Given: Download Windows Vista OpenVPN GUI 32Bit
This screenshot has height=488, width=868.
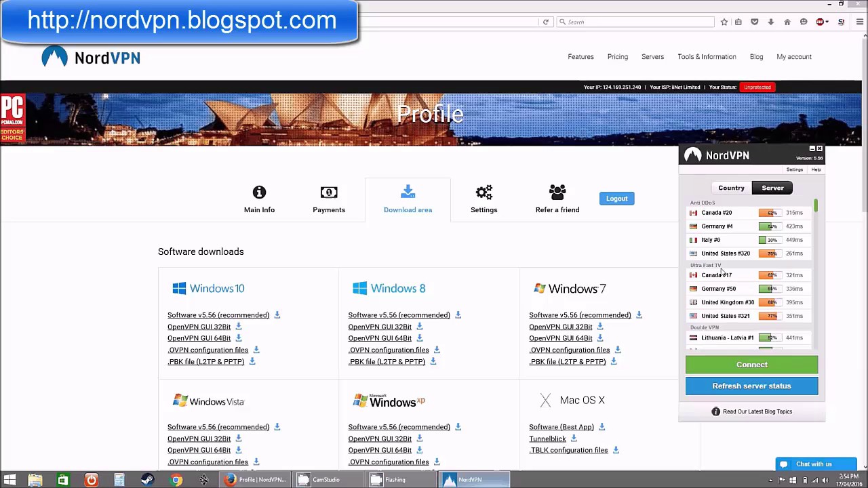Looking at the screenshot, I should pos(199,439).
